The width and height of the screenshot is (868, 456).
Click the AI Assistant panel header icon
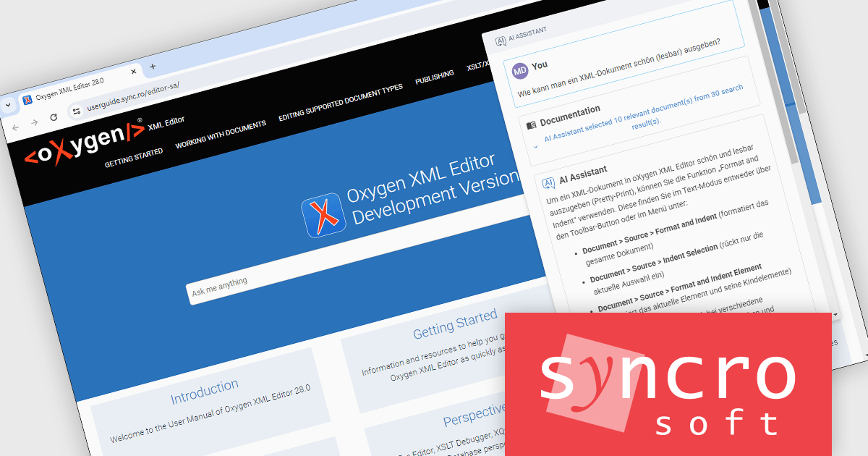(x=500, y=41)
